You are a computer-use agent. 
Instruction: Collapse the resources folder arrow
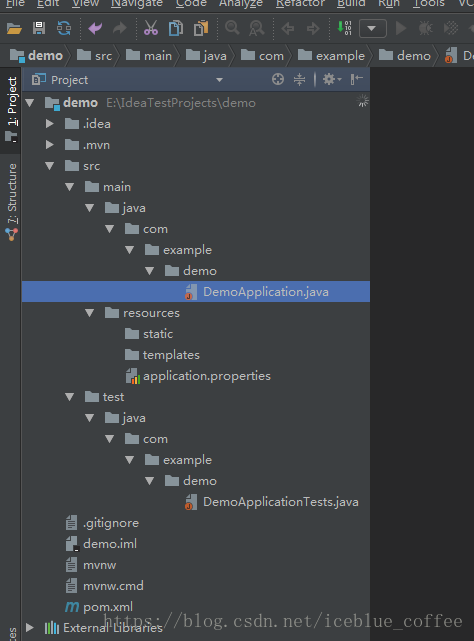90,313
